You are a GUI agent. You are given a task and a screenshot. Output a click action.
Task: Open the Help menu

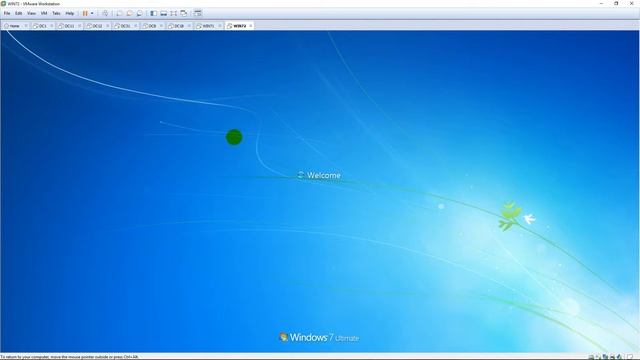click(x=70, y=13)
